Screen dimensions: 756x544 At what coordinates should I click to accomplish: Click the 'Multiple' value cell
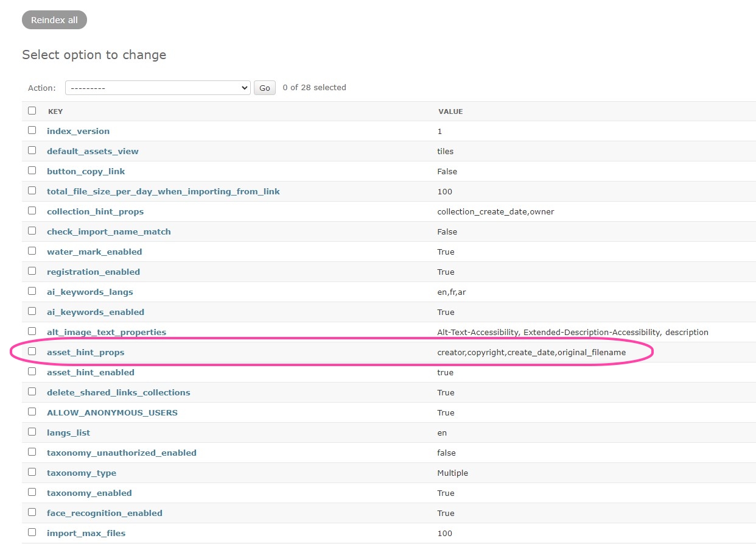[452, 473]
